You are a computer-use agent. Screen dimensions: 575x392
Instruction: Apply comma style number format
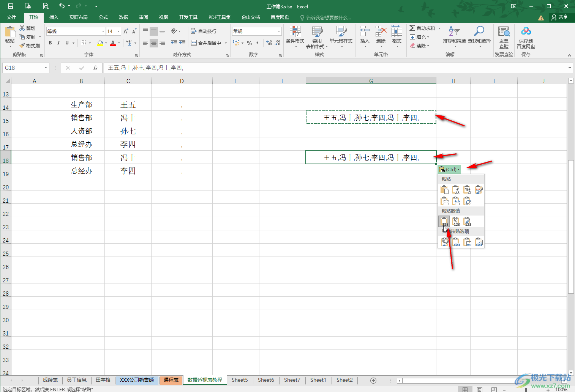tap(257, 43)
